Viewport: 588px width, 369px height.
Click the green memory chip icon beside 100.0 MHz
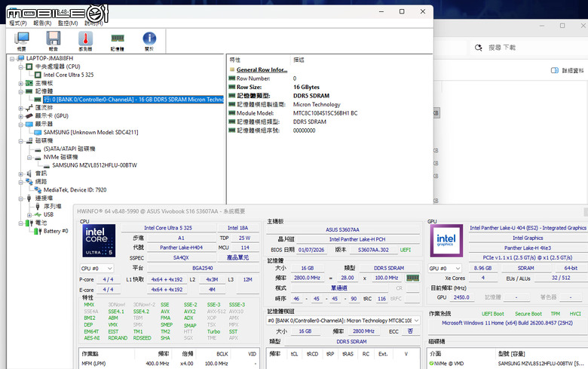click(412, 278)
